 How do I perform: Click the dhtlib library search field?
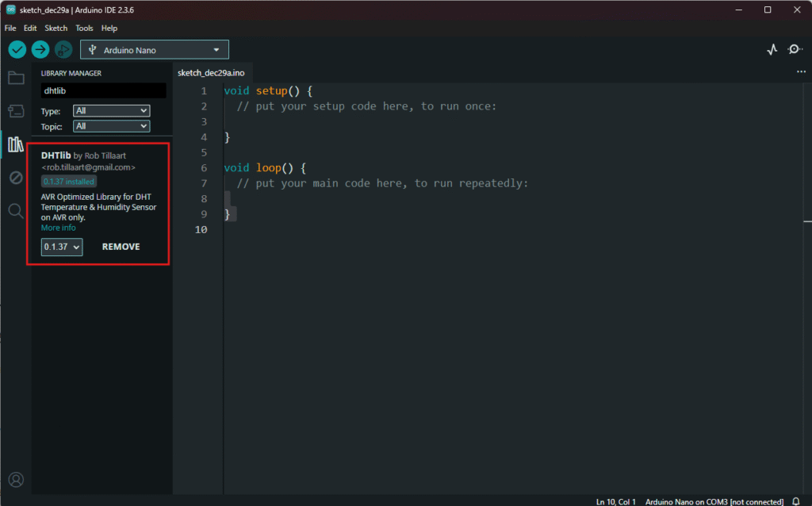tap(103, 91)
